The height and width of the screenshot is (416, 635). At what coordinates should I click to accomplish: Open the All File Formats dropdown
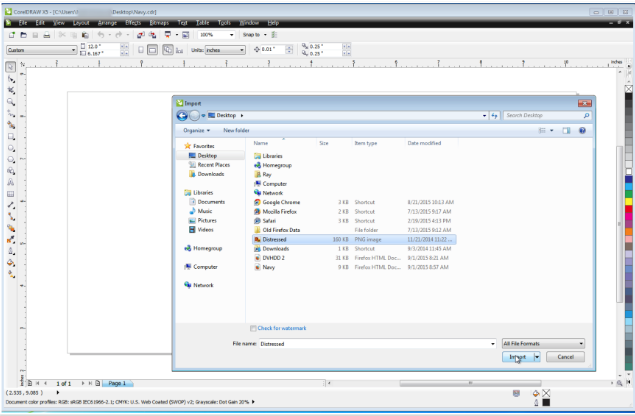click(x=543, y=343)
